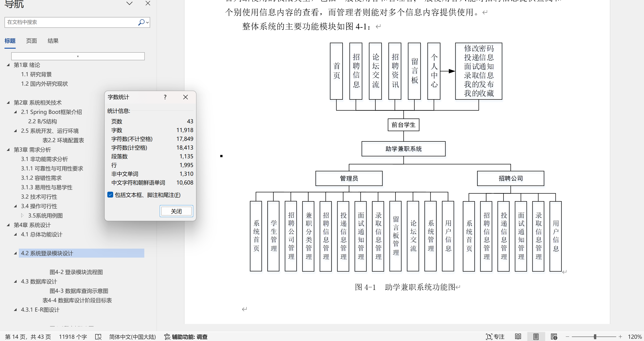
Task: Collapse the 第1章 绪论 heading
Action: 8,65
